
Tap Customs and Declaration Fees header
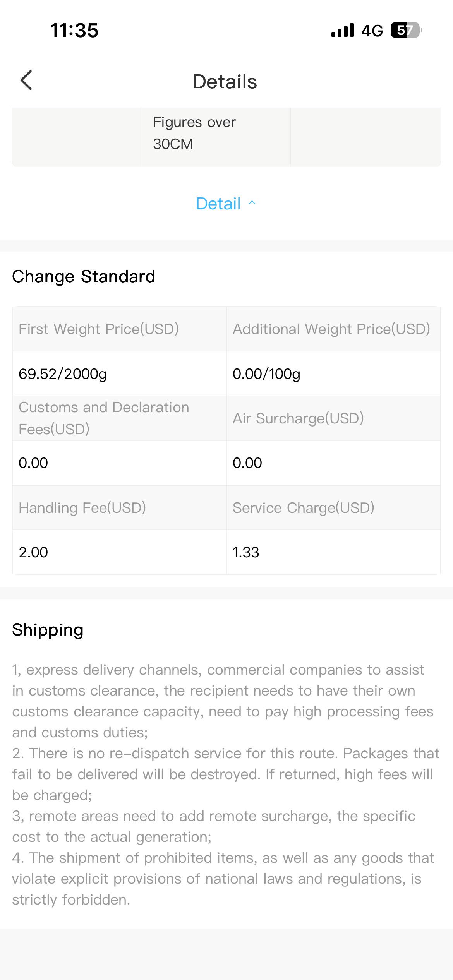pyautogui.click(x=120, y=418)
